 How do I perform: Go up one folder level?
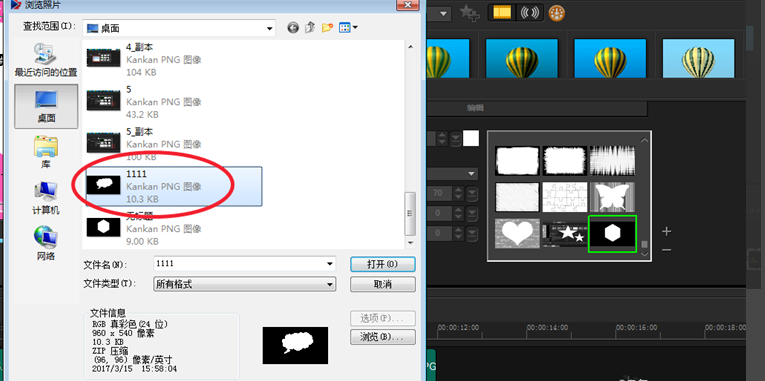tap(310, 28)
